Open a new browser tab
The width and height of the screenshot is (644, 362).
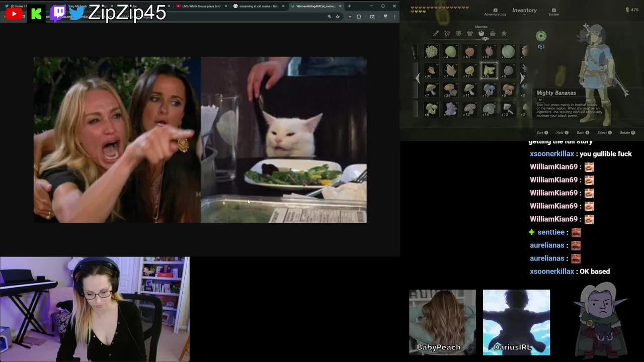349,6
